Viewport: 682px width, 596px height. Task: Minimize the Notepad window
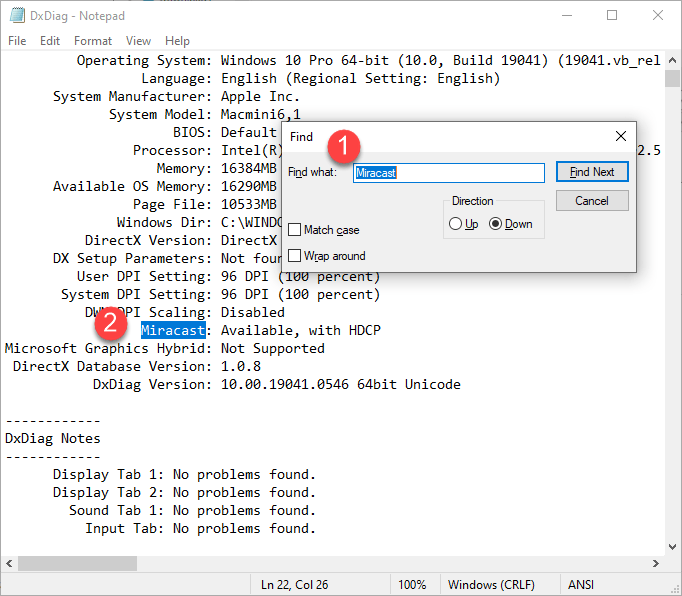click(x=566, y=16)
